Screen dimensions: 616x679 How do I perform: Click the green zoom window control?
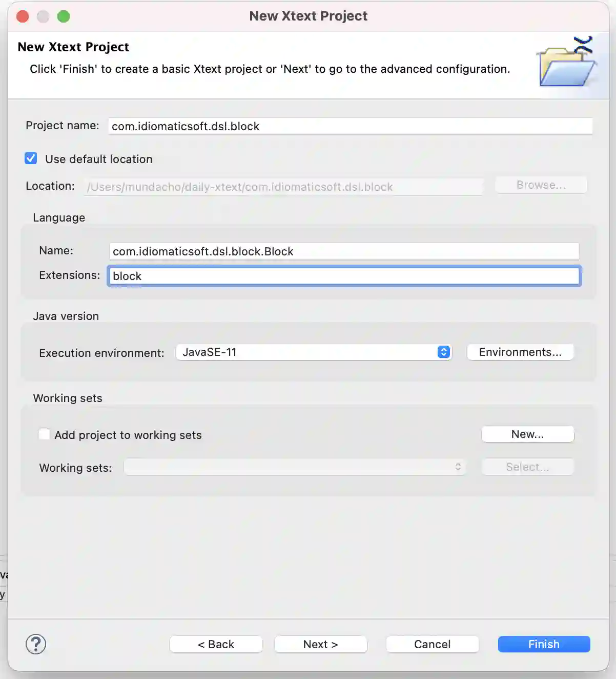click(64, 16)
